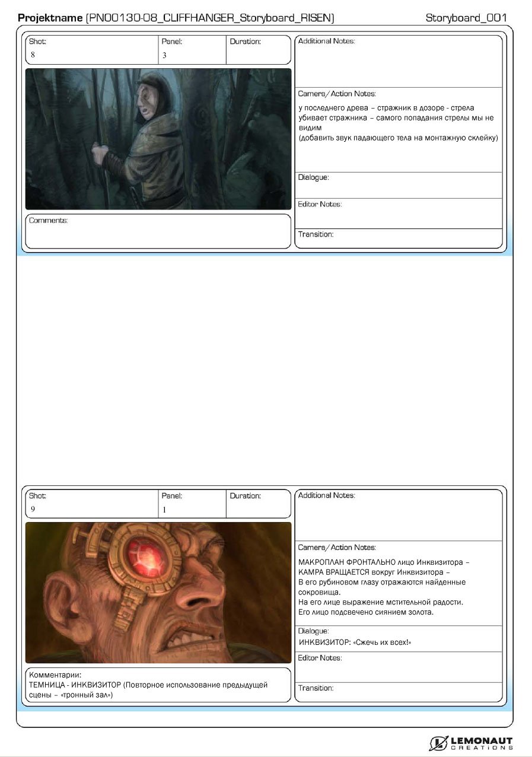532x757 pixels.
Task: Click the text starting 'МАКРОПЛАН ФРОНТАЛЬНО'
Action: 384,587
